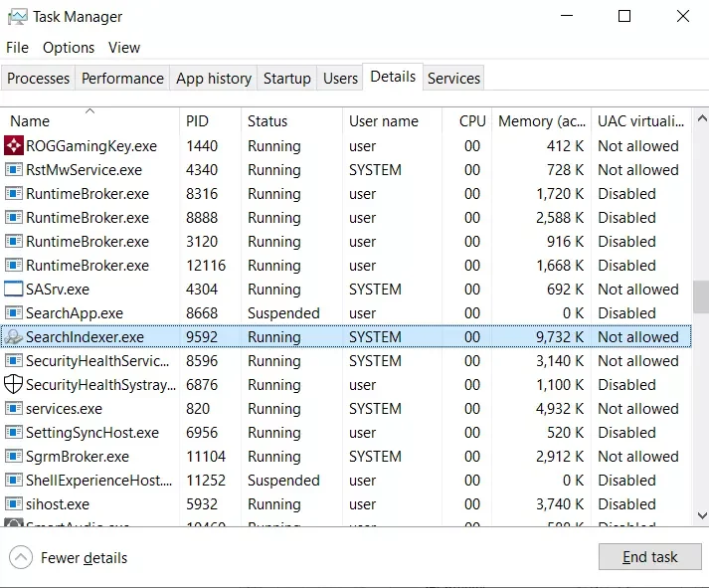
Task: Click the SecurityHealthSystray shield icon
Action: tap(13, 384)
